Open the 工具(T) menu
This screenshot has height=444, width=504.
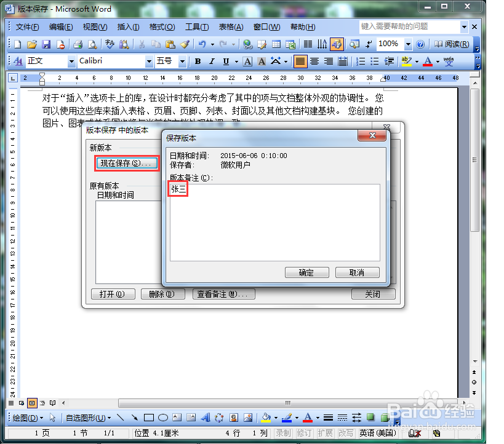pyautogui.click(x=197, y=27)
